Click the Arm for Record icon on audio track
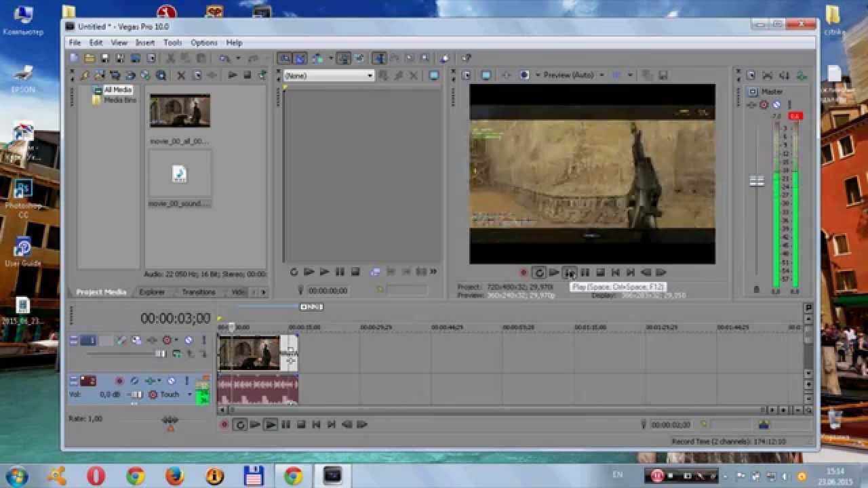 (x=119, y=382)
